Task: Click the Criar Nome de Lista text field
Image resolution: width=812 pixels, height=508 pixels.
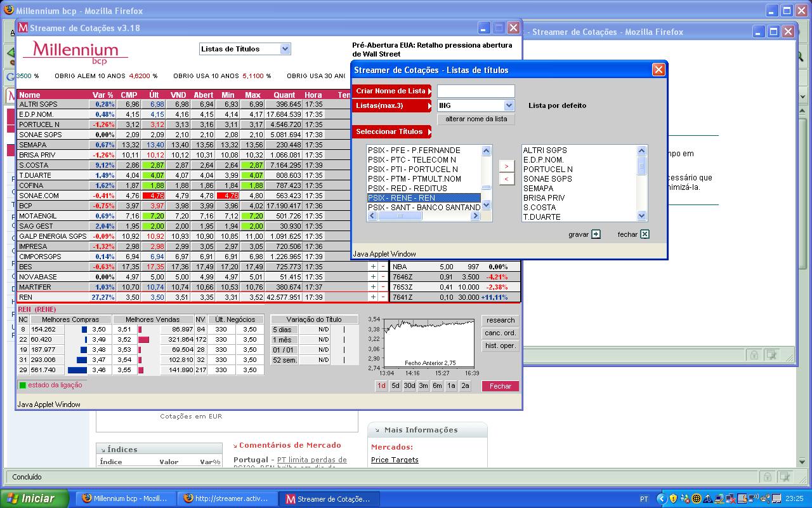Action: (476, 91)
